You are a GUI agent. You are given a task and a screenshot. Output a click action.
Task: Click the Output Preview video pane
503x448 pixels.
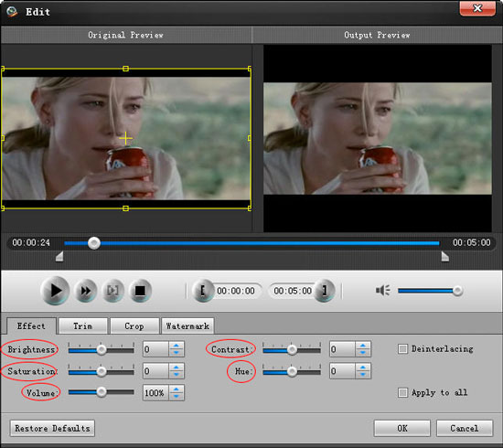click(x=377, y=138)
